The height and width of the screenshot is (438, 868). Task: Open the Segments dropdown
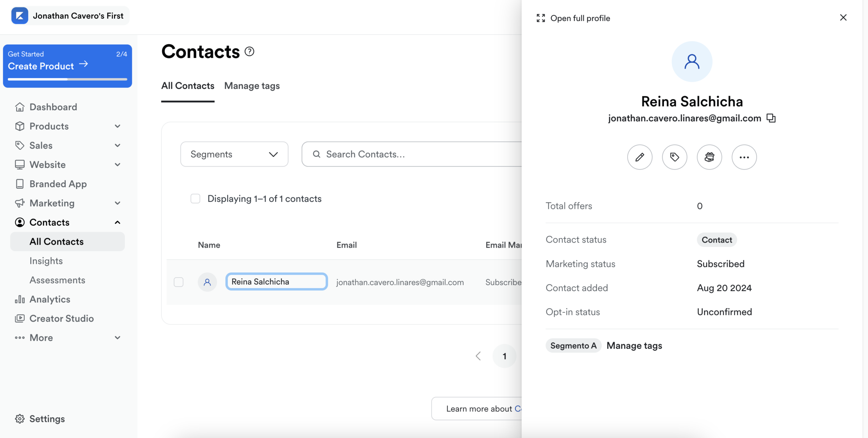point(234,154)
